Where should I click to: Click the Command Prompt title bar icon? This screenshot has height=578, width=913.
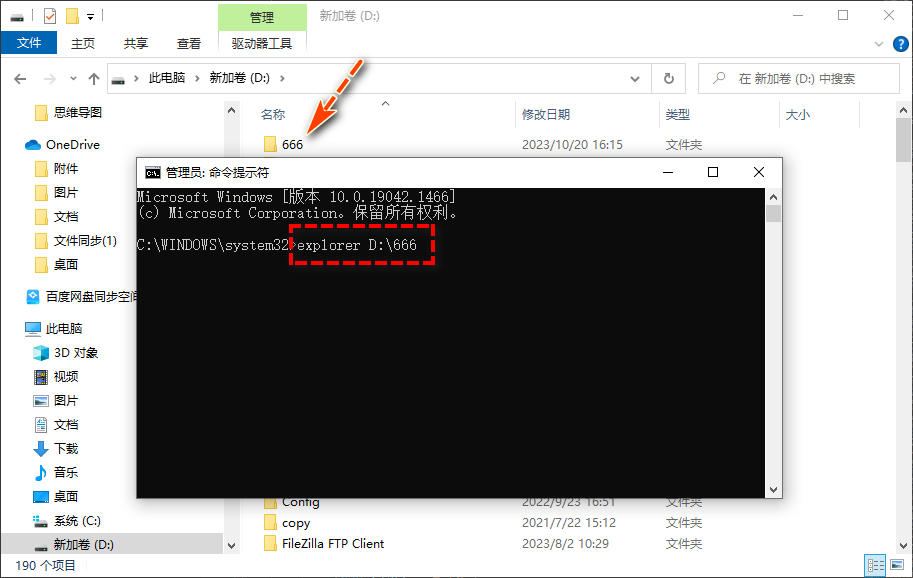click(x=152, y=172)
